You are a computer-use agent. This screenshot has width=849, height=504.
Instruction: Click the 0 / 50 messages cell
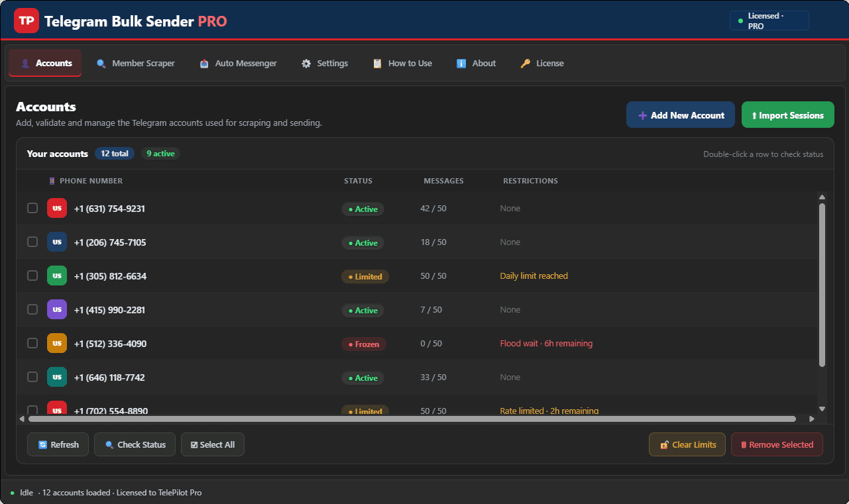click(x=431, y=344)
